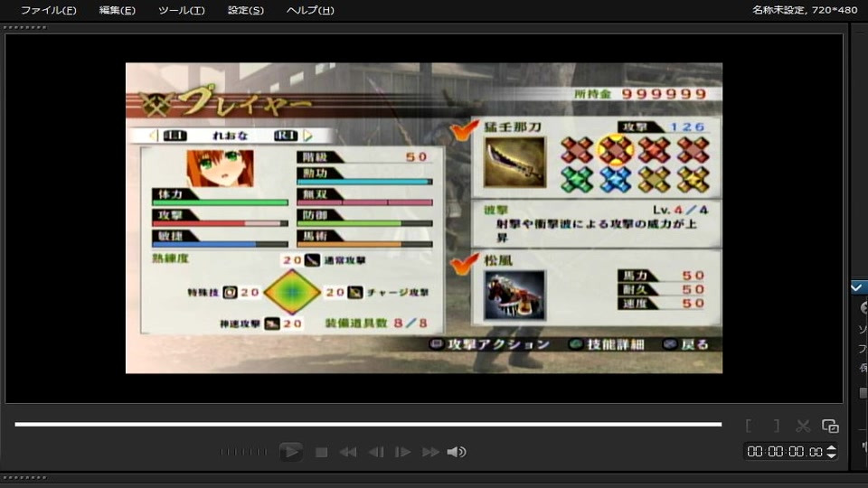Screen dimensions: 868x488
Task: Click the highlighted yellow-circled skill gem
Action: [x=616, y=150]
